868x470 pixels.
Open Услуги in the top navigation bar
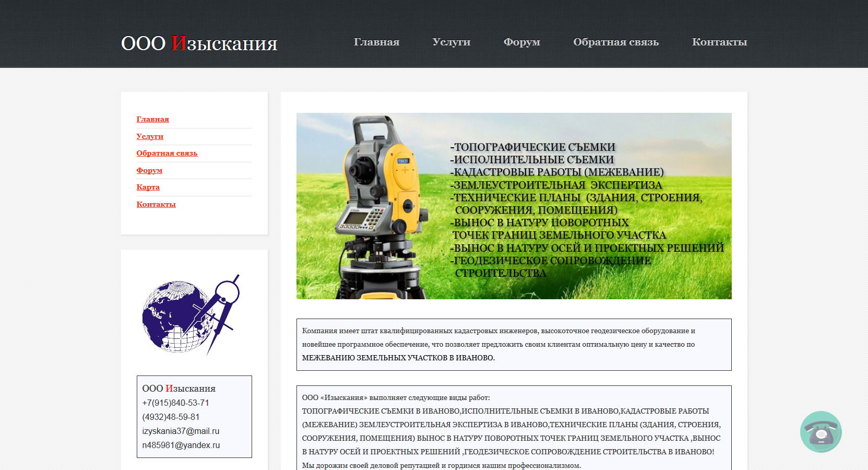click(451, 42)
